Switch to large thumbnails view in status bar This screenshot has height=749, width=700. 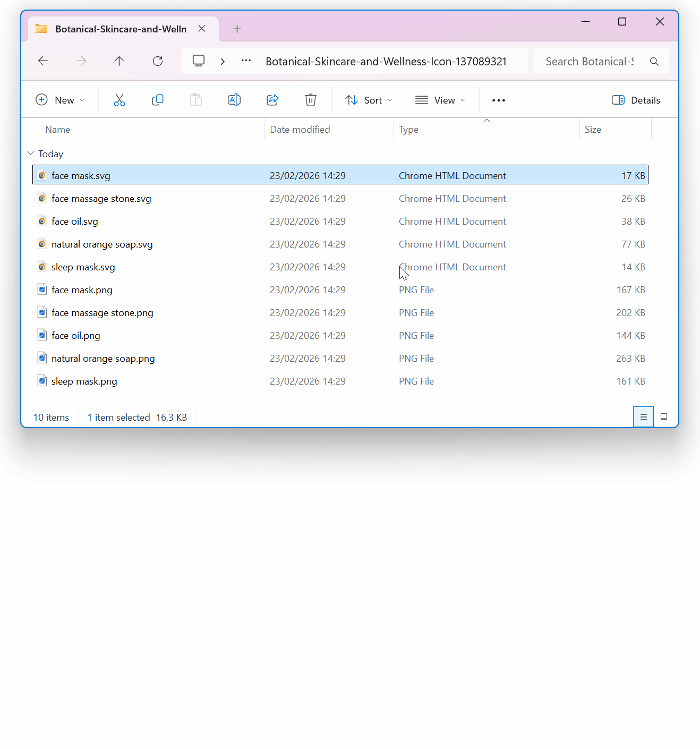click(x=663, y=417)
